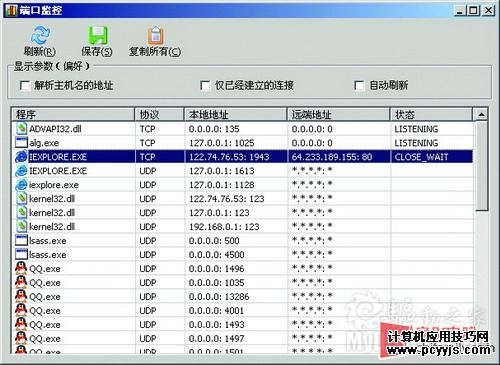Image resolution: width=500 pixels, height=365 pixels.
Task: Click the 状态 column header
Action: tap(431, 114)
